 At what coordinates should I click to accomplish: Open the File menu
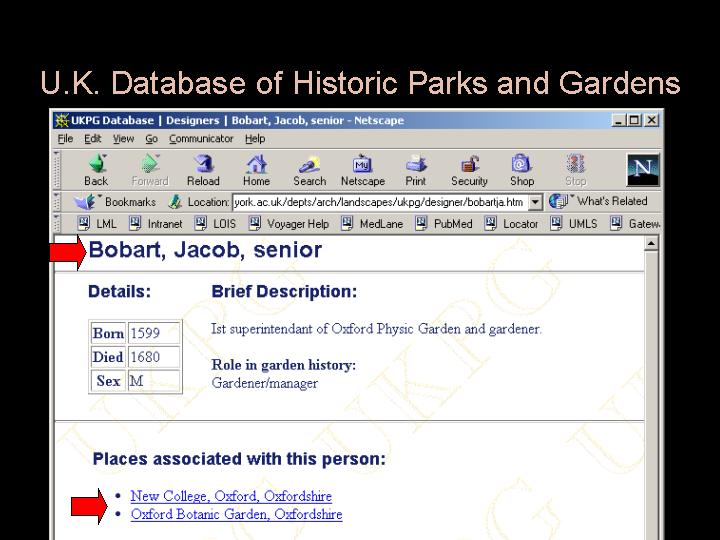click(65, 139)
